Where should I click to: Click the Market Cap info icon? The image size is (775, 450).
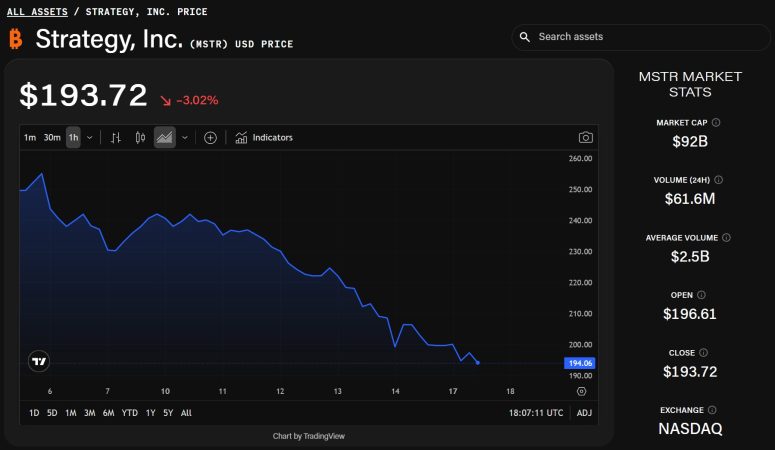pos(716,123)
